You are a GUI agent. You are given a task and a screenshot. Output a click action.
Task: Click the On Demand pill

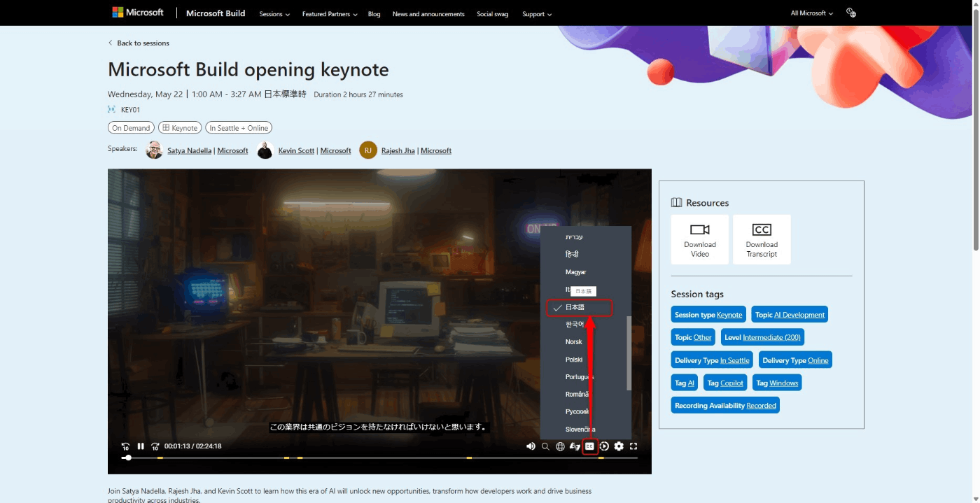pos(131,128)
